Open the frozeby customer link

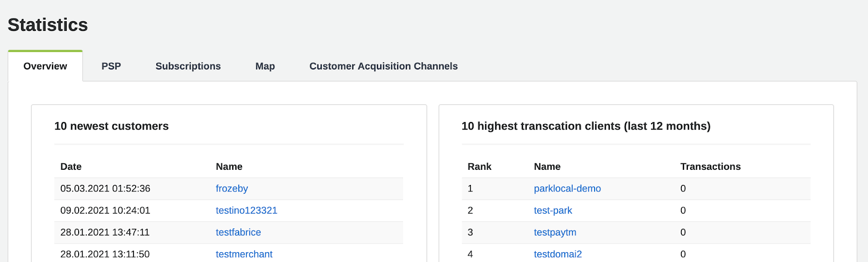coord(232,189)
